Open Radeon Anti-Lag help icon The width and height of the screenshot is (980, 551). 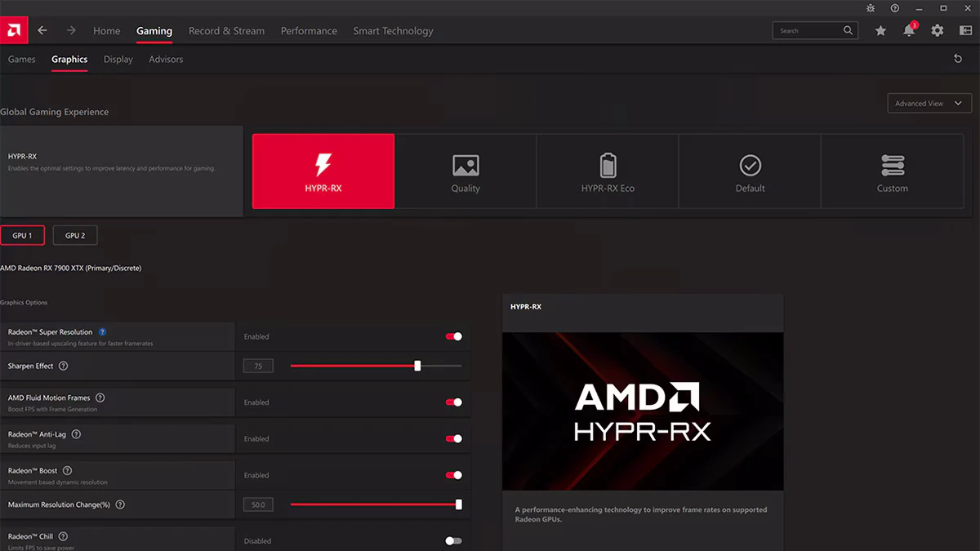pyautogui.click(x=76, y=434)
